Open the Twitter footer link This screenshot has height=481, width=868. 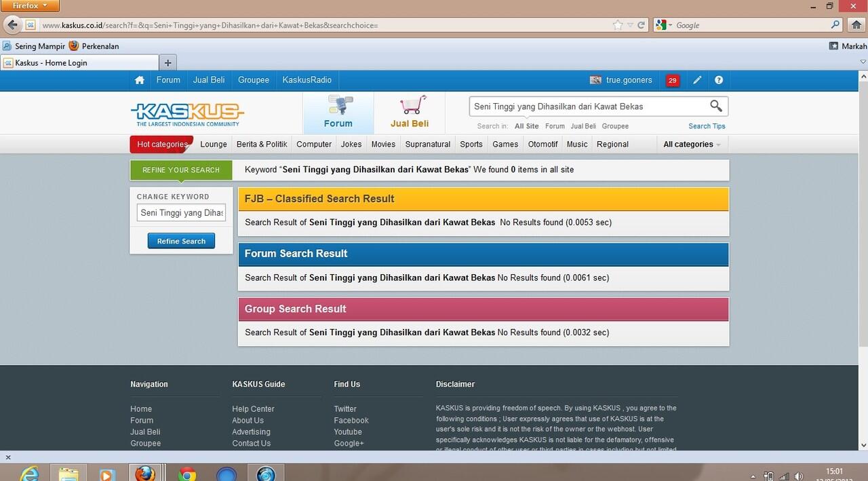click(x=345, y=409)
